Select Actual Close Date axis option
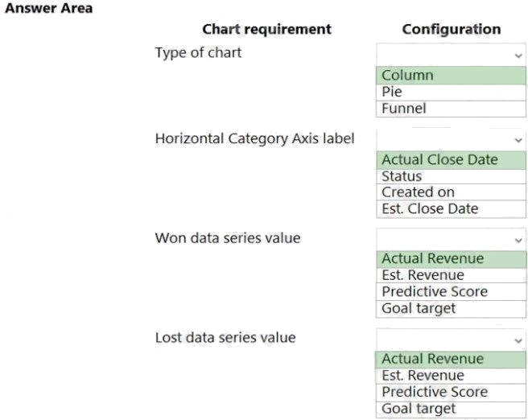 (x=451, y=159)
